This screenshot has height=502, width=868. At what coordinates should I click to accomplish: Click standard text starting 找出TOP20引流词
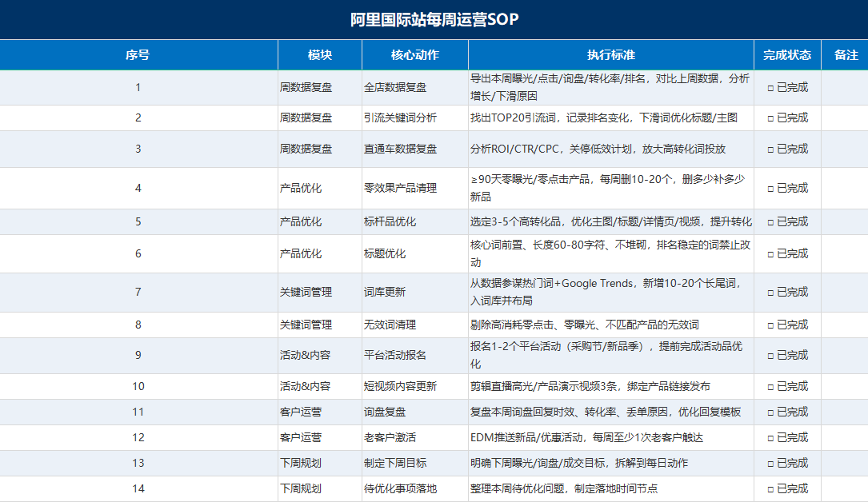pyautogui.click(x=604, y=118)
